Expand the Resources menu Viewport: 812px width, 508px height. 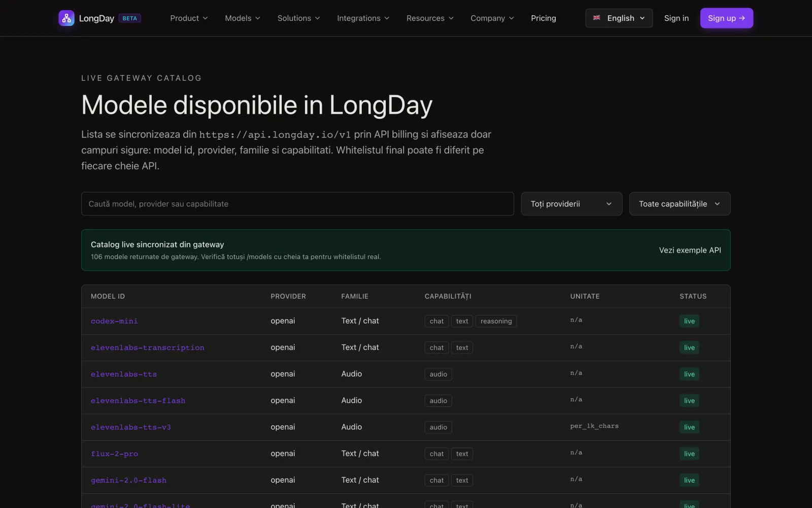tap(430, 18)
